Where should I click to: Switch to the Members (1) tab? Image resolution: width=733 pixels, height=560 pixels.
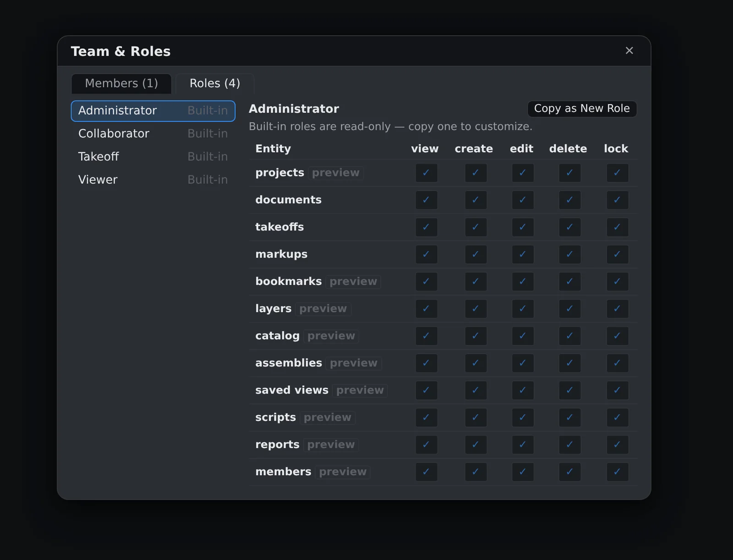(121, 83)
